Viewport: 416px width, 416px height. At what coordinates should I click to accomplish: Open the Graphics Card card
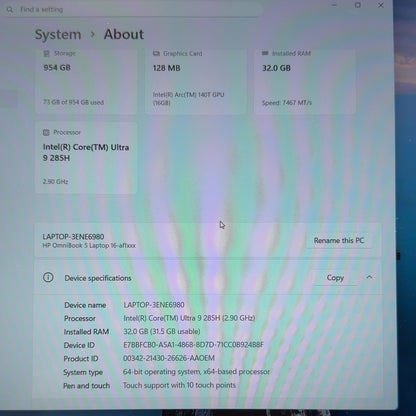click(196, 82)
